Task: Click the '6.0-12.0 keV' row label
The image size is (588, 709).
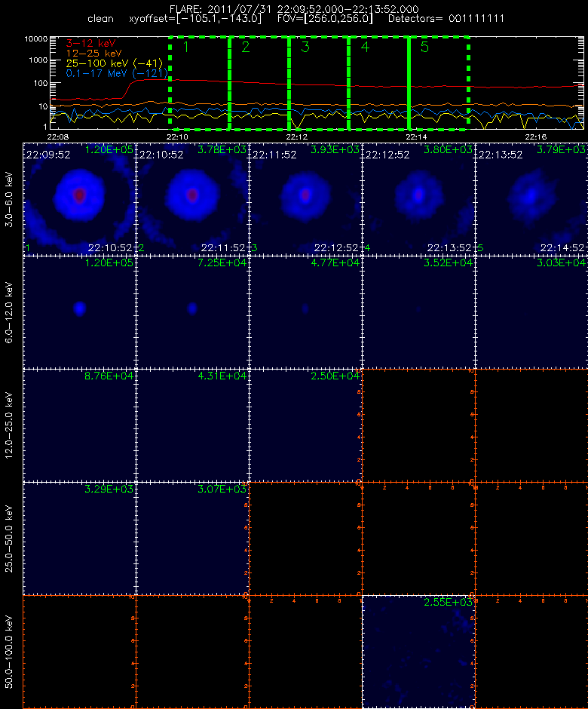Action: pyautogui.click(x=10, y=312)
